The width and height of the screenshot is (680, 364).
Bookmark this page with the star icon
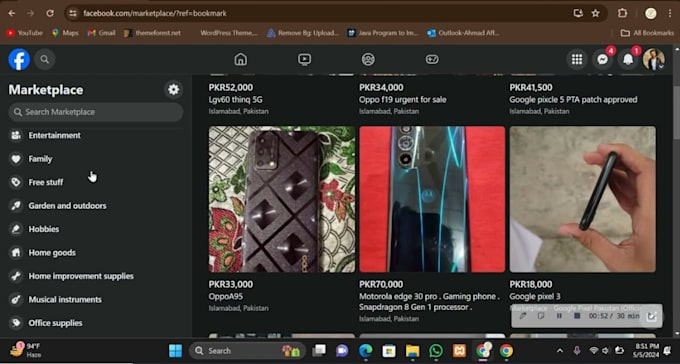595,13
